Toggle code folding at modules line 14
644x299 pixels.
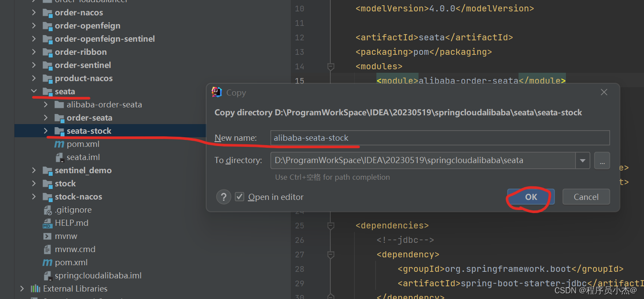[331, 67]
